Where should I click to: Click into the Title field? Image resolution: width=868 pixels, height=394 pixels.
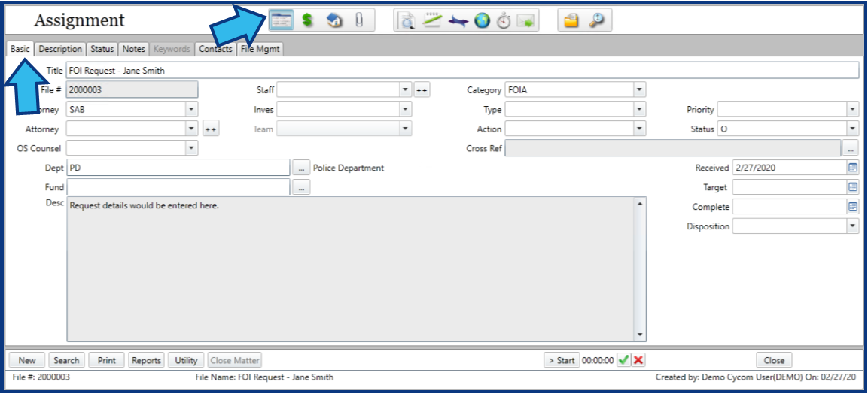[x=462, y=71]
